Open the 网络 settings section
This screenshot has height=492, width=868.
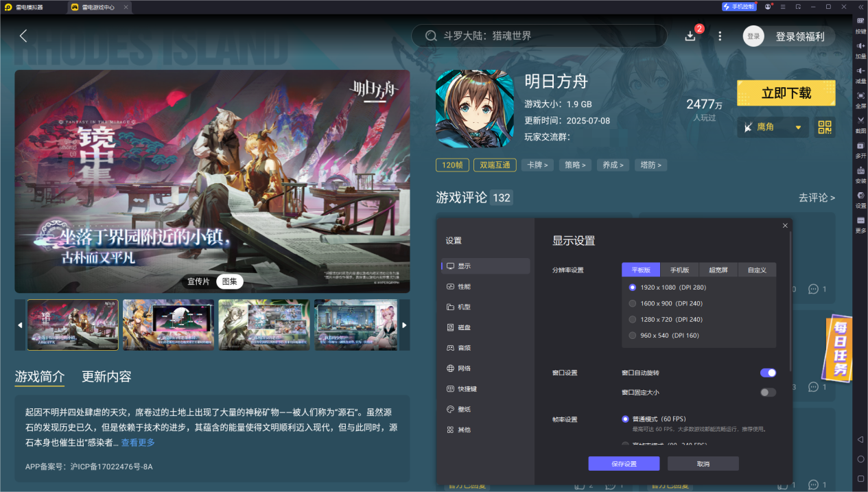tap(486, 368)
